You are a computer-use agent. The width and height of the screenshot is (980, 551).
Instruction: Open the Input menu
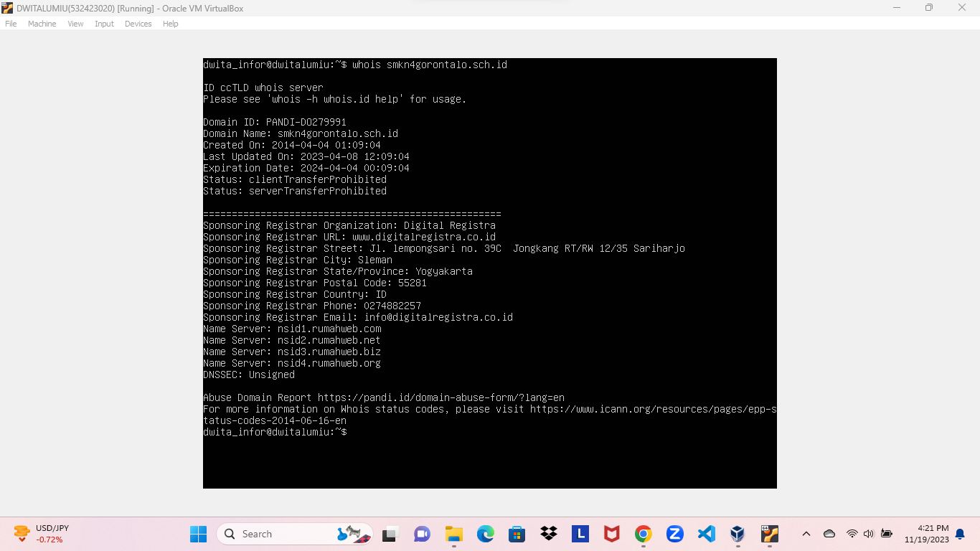pyautogui.click(x=104, y=24)
